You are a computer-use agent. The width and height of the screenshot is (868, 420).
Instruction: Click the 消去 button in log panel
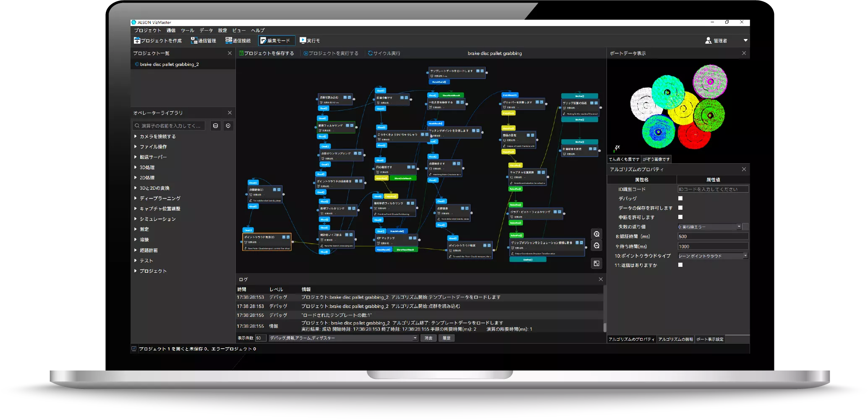(x=428, y=338)
